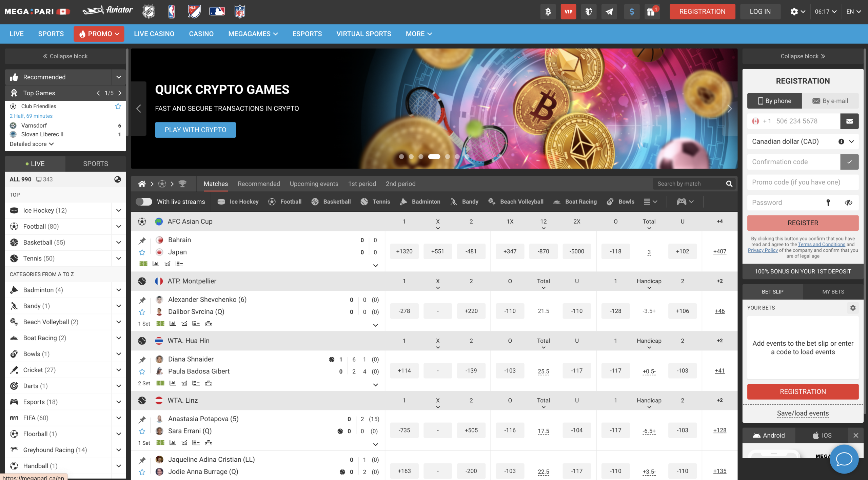Filter matches by Boat Racing

575,201
